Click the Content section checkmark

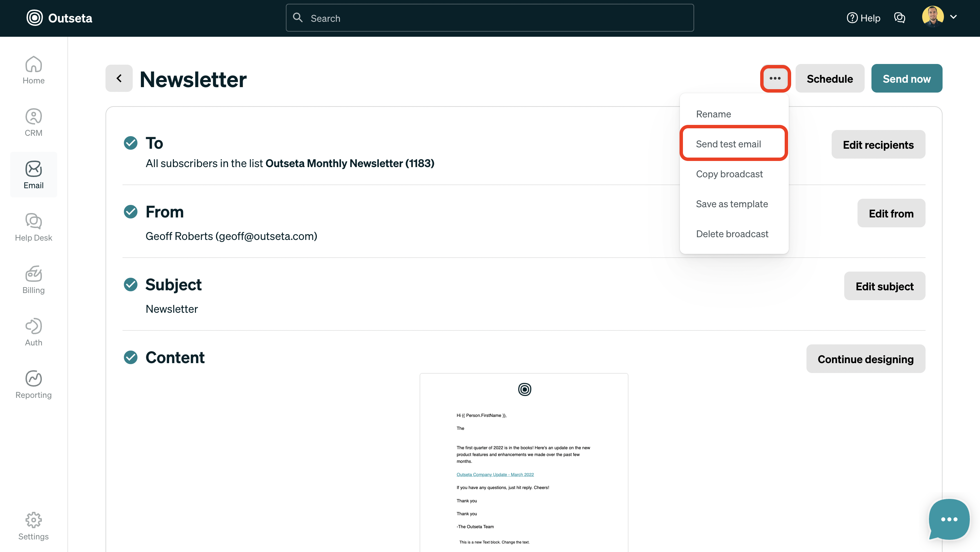(130, 357)
